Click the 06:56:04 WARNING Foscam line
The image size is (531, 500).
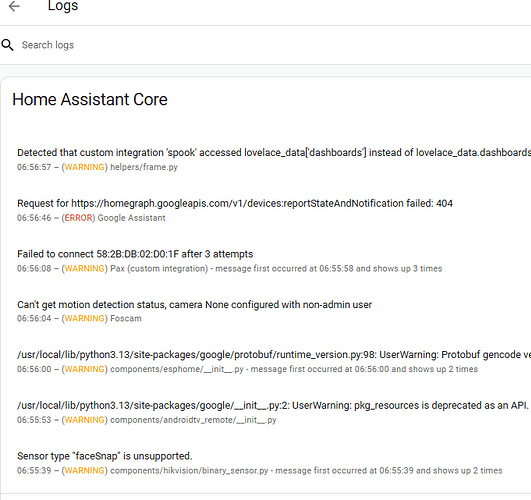79,318
